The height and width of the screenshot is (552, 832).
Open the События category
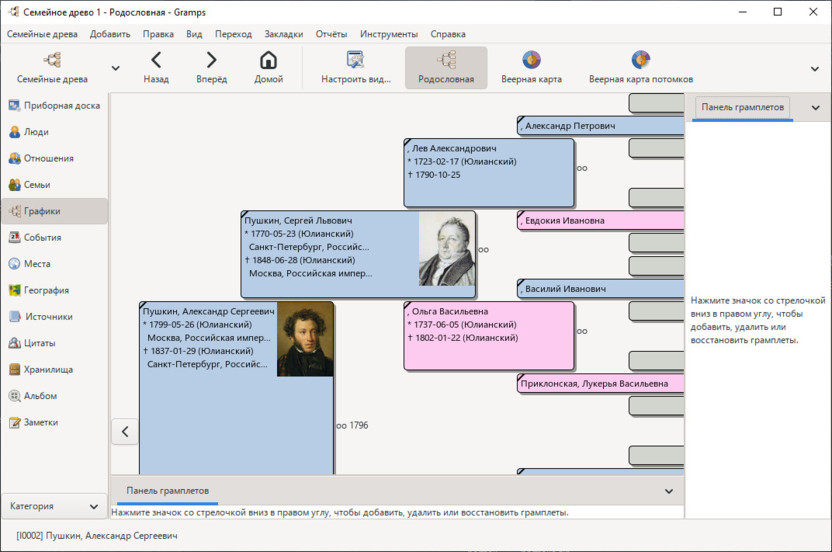pos(55,237)
